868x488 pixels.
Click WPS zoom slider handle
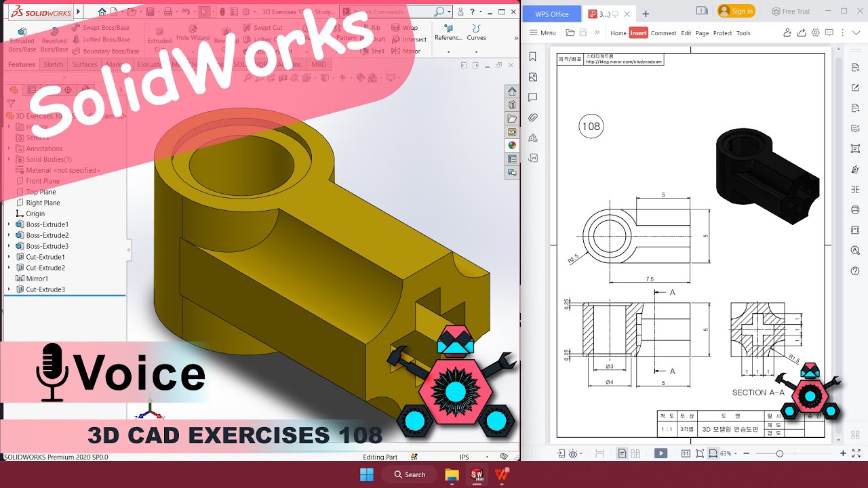780,453
